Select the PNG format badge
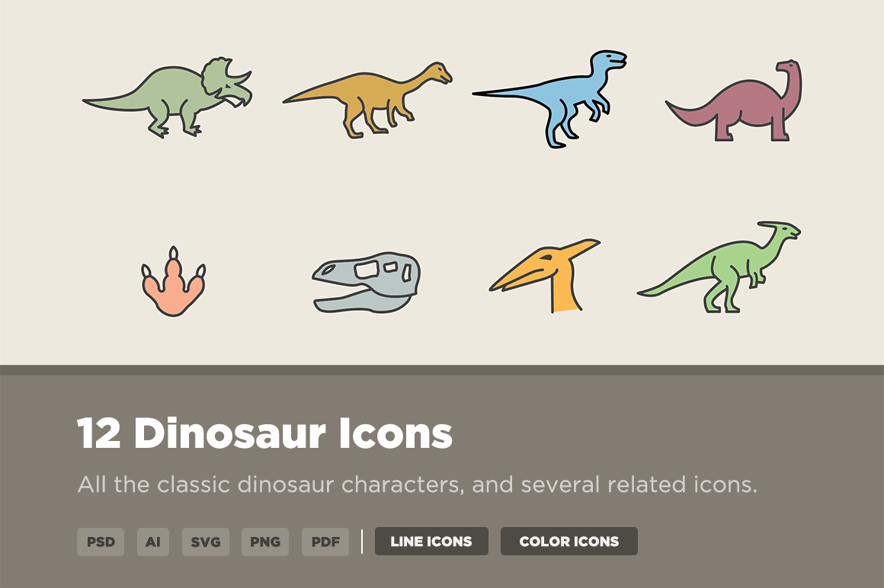The height and width of the screenshot is (588, 884). 265,542
